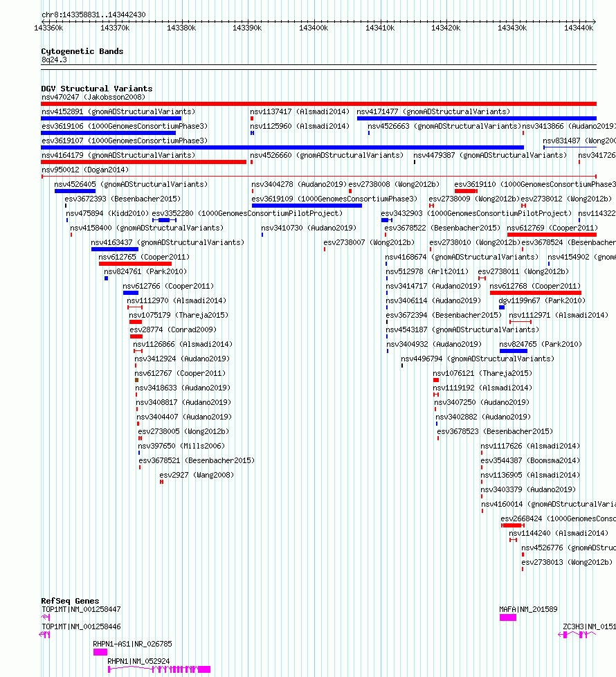
Task: Click nsv612768 (Cooper2011) label
Action: (535, 287)
